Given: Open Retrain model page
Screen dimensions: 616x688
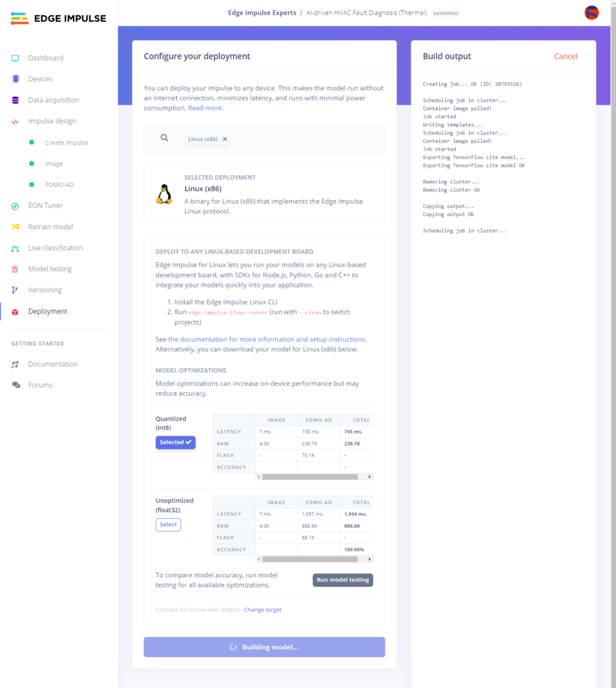Looking at the screenshot, I should [x=50, y=227].
